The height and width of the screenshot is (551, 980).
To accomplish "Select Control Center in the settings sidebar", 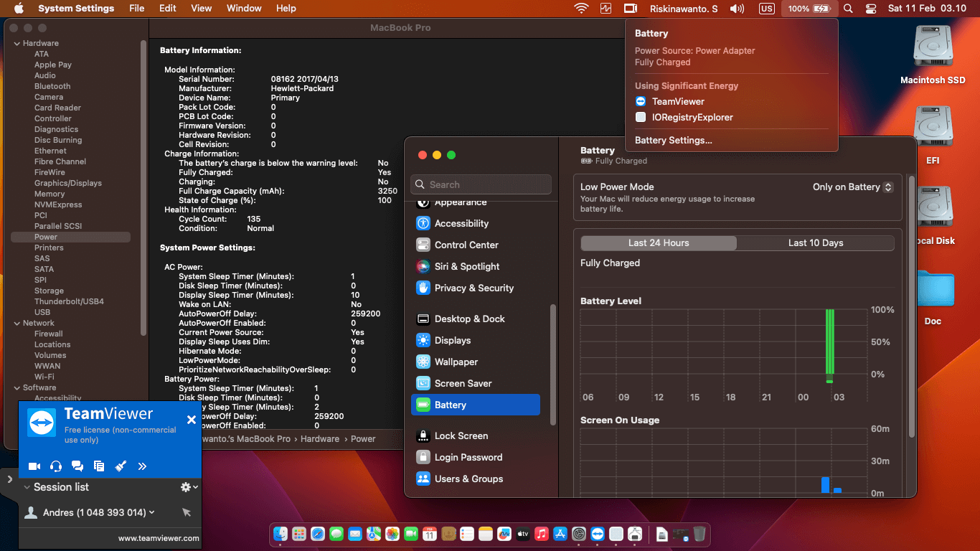I will coord(476,245).
